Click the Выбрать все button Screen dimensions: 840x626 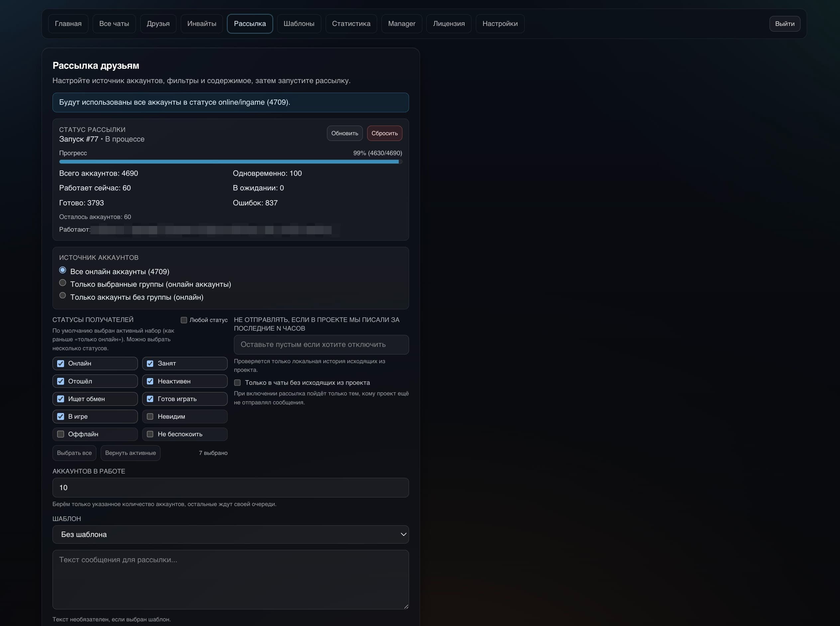point(74,453)
